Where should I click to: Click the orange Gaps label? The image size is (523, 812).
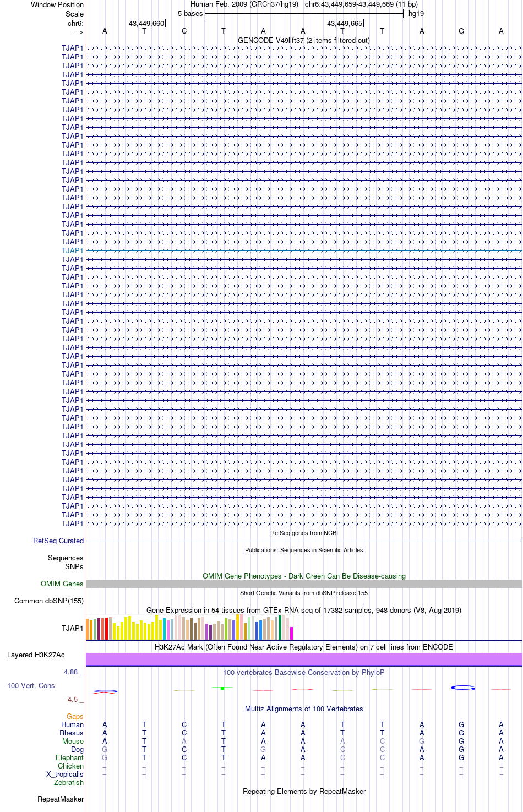[x=75, y=717]
